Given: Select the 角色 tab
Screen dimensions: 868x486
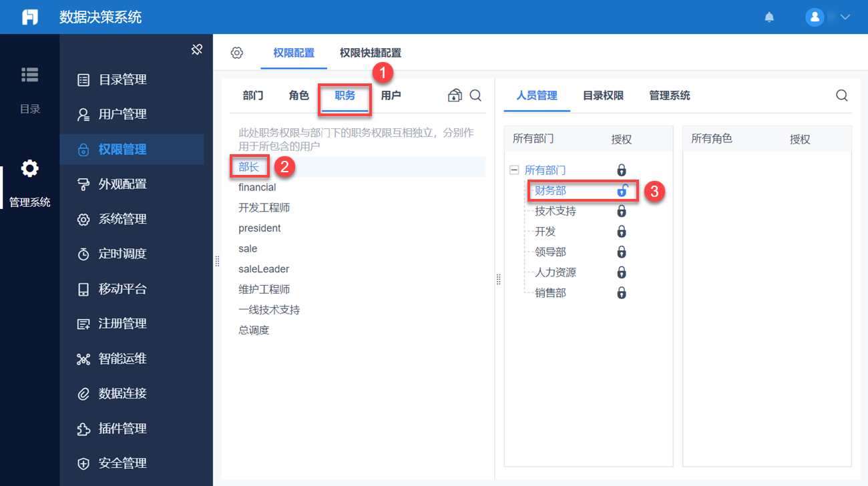Looking at the screenshot, I should pos(299,95).
